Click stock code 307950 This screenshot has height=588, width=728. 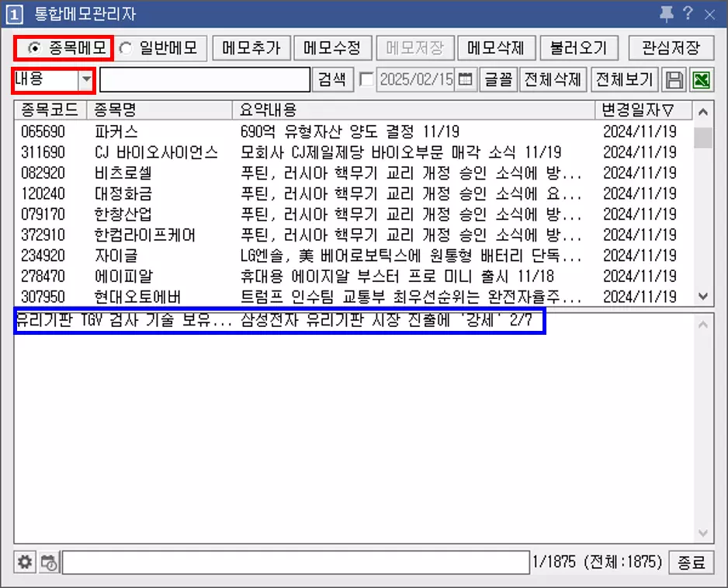point(43,297)
